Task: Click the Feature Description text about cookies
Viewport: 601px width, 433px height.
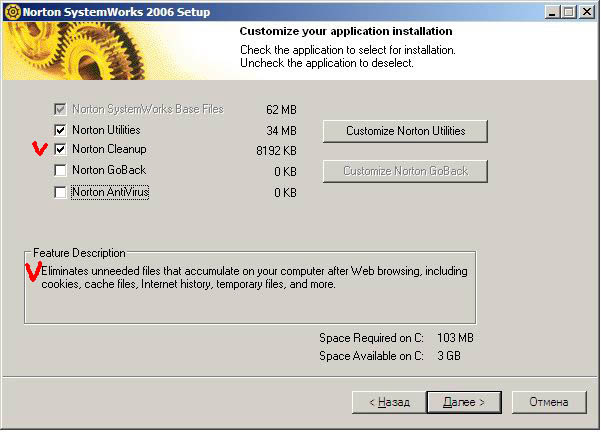Action: pos(254,278)
